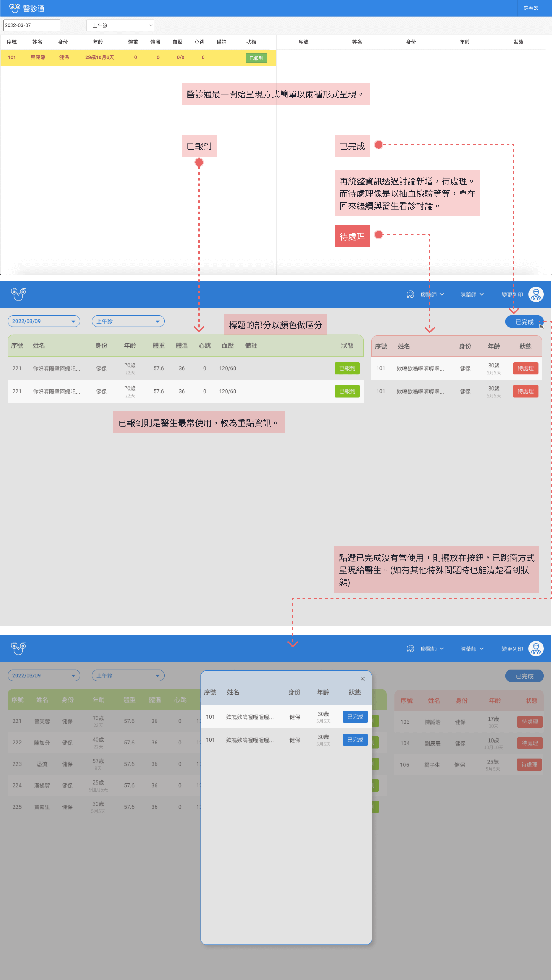This screenshot has width=552, height=980.
Task: Open the 廖醫師 dropdown in the screen without popup
Action: 432,294
